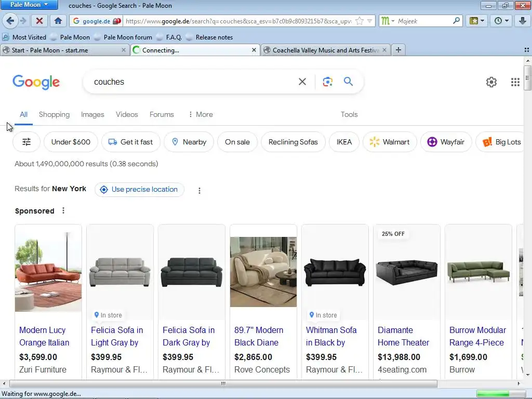Screen dimensions: 532x399
Task: Expand the More search categories menu
Action: [201, 115]
